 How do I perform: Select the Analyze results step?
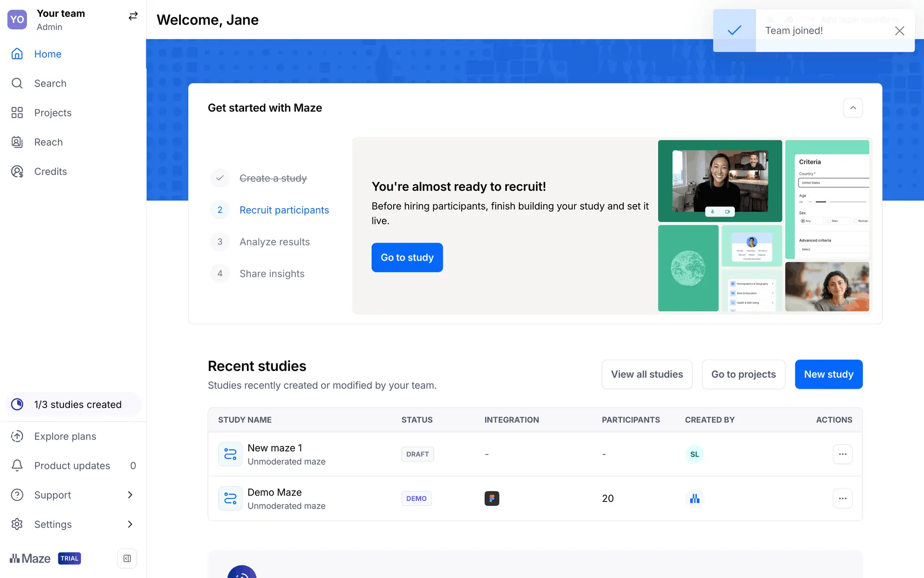[274, 242]
